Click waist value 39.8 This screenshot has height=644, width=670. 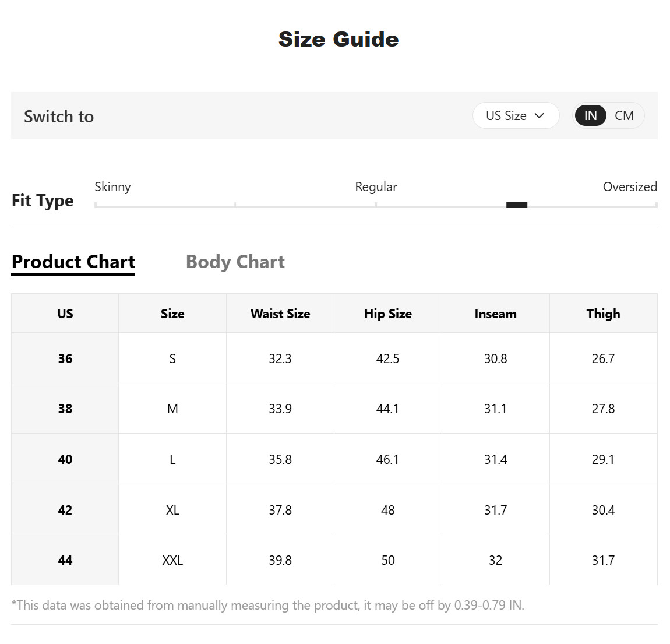click(280, 560)
